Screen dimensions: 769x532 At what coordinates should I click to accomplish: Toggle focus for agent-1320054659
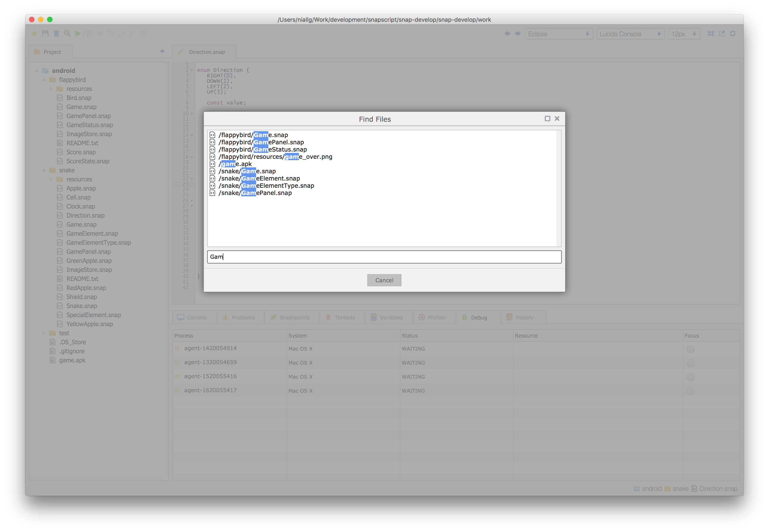click(x=691, y=363)
